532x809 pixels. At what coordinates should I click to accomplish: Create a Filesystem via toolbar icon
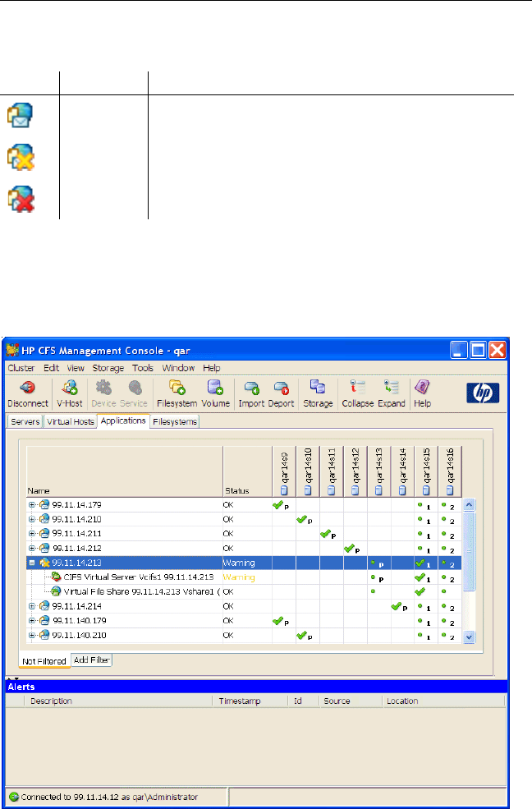[x=177, y=388]
